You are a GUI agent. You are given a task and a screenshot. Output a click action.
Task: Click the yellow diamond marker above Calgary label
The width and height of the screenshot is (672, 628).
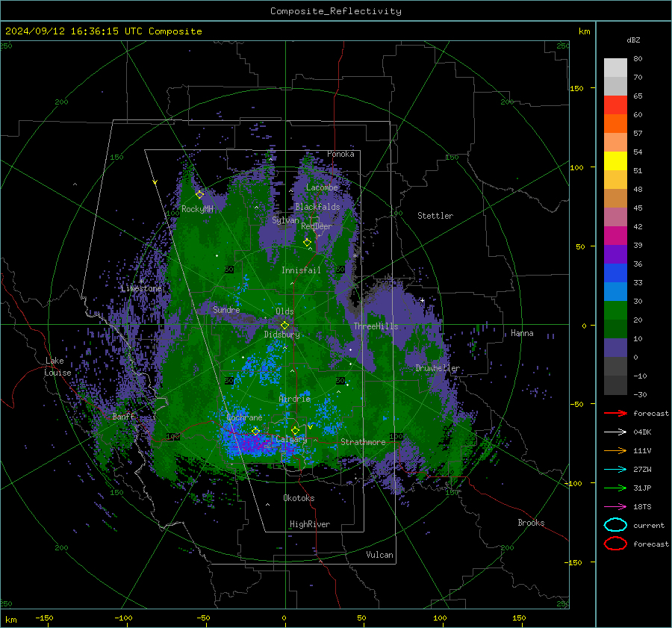click(x=295, y=430)
